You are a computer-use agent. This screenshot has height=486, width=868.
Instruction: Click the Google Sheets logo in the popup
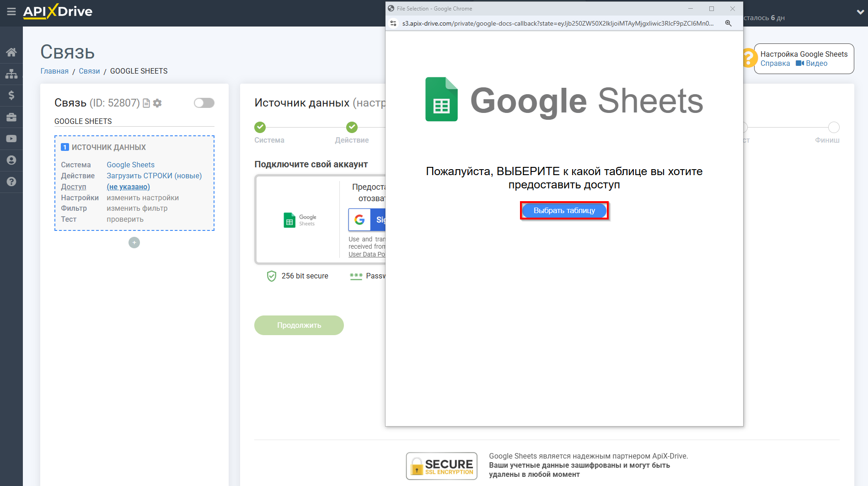click(x=441, y=99)
